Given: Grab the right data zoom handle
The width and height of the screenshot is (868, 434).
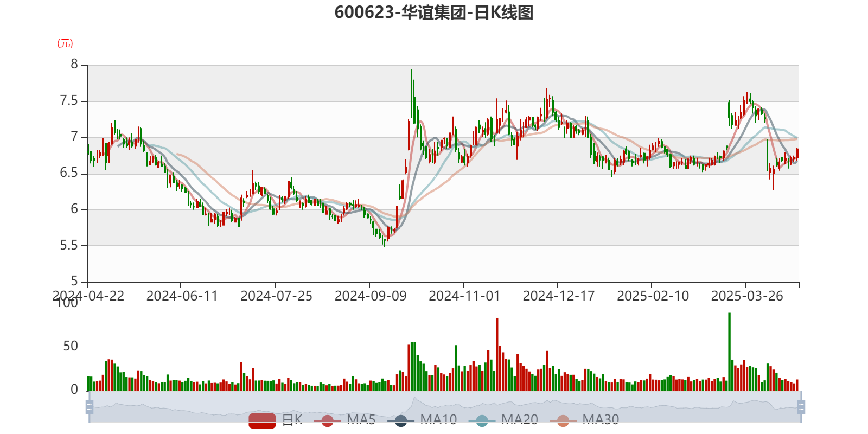Looking at the screenshot, I should tap(801, 406).
